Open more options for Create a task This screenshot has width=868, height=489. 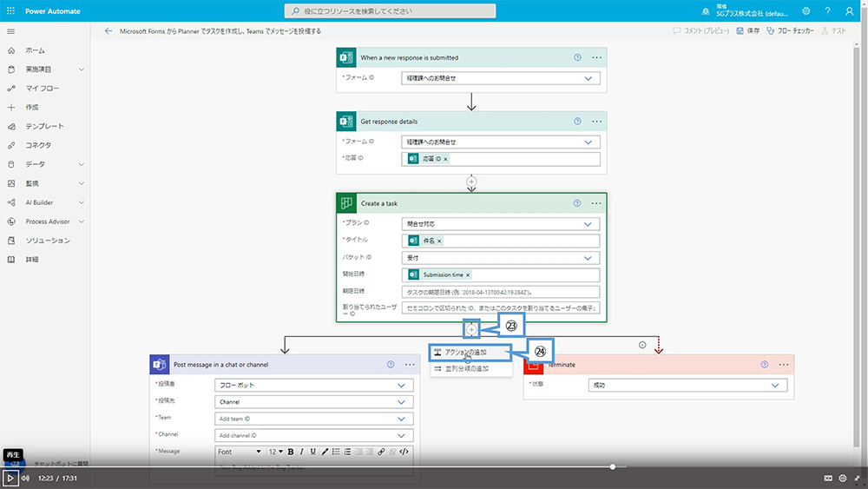tap(595, 203)
